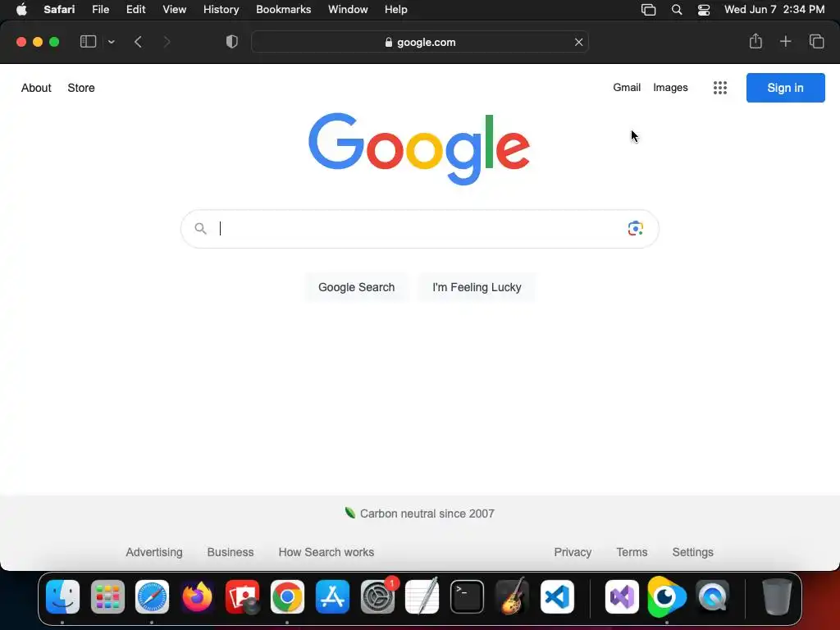The height and width of the screenshot is (630, 840).
Task: Open the File menu
Action: [x=100, y=10]
